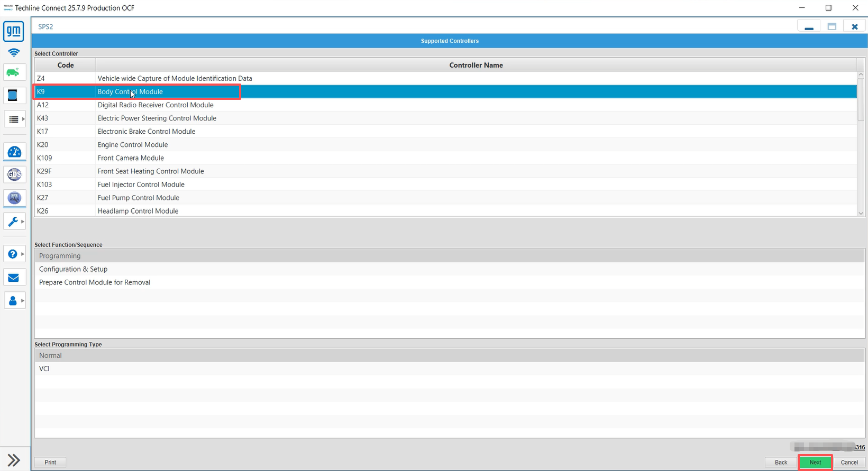Screen dimensions: 868x471
Task: Click the envelope mail icon
Action: coord(14,278)
